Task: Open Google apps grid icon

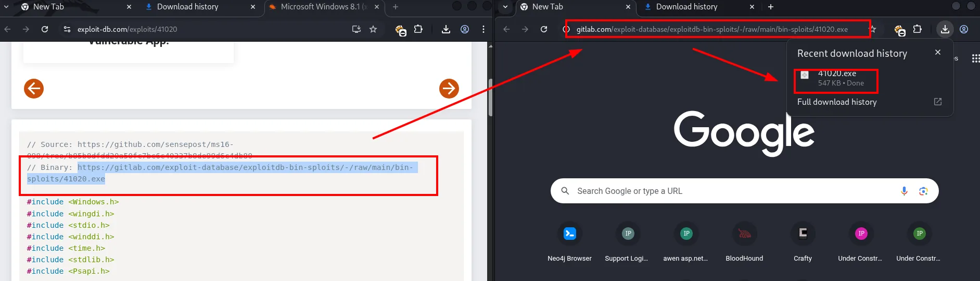Action: tap(975, 58)
